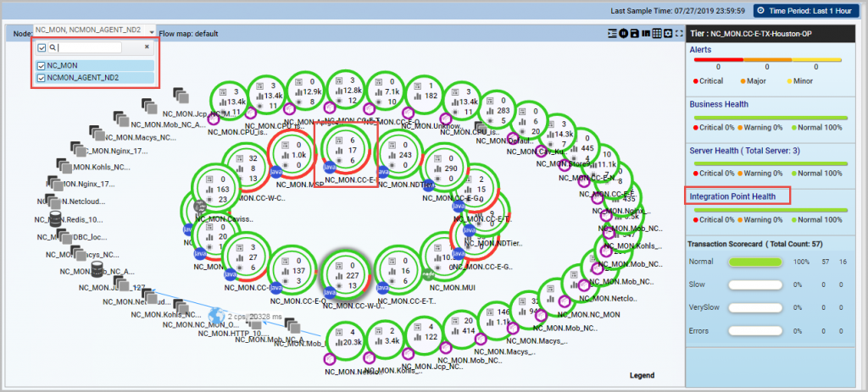The width and height of the screenshot is (868, 392).
Task: Click the bar layout icon next to save
Action: coord(645,33)
